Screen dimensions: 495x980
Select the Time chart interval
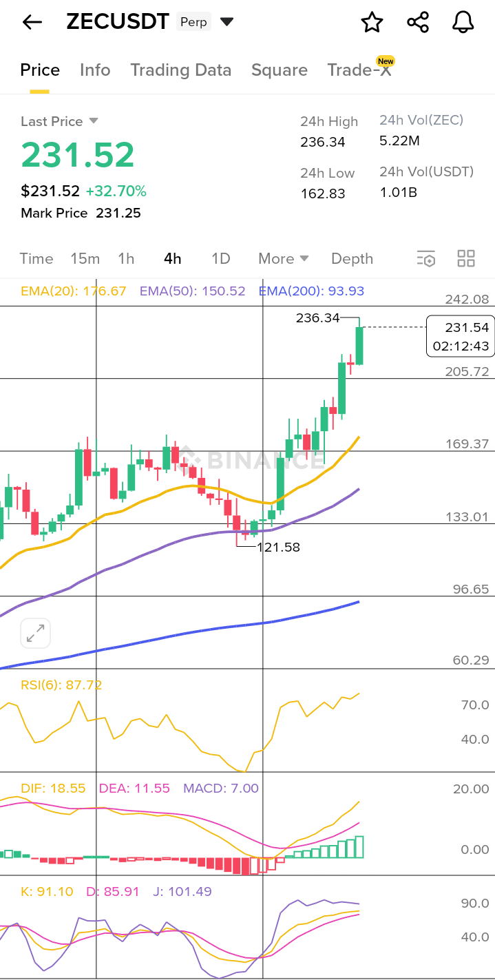pyautogui.click(x=36, y=259)
